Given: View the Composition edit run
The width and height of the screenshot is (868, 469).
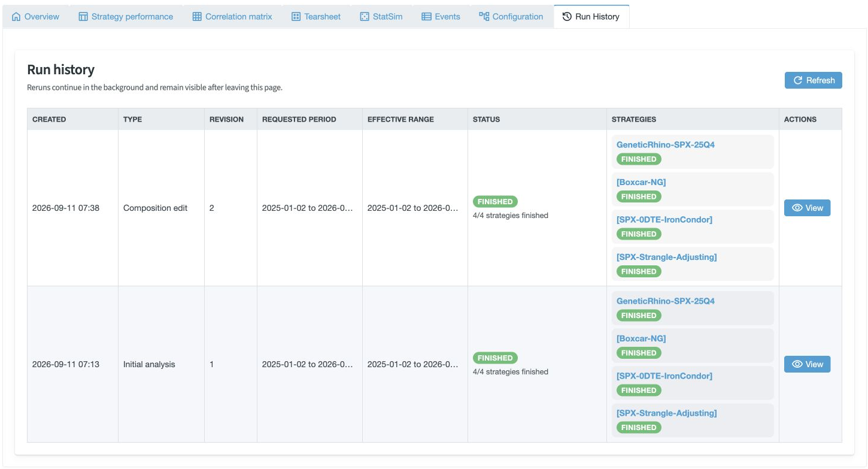Looking at the screenshot, I should point(807,208).
